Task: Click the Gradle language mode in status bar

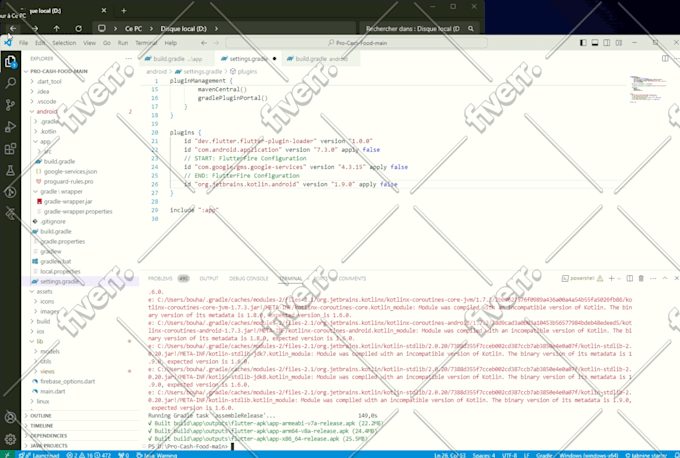Action: (x=544, y=455)
